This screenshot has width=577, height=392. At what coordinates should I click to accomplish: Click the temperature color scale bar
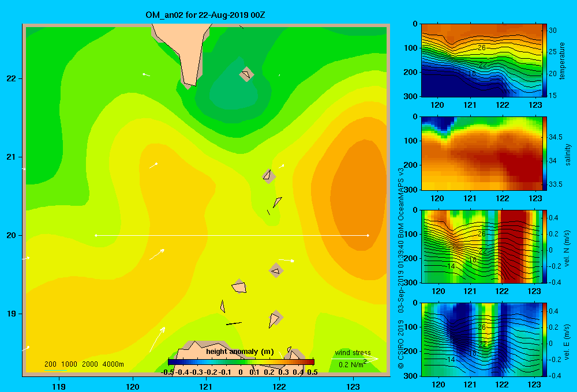[x=545, y=61]
